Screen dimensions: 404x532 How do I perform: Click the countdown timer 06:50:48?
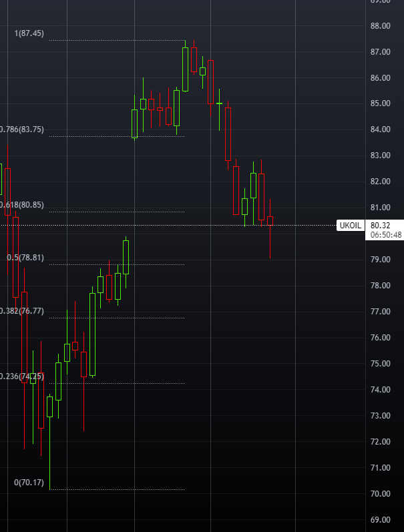tap(386, 235)
